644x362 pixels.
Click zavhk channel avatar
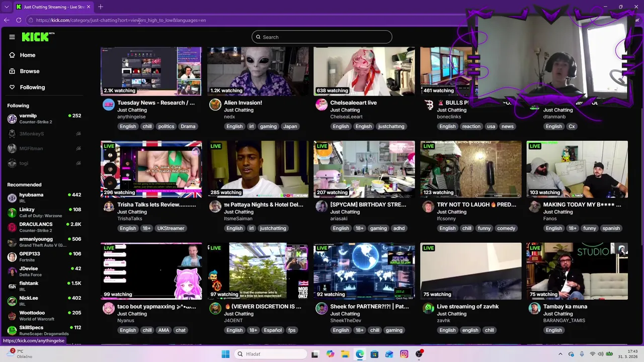428,309
